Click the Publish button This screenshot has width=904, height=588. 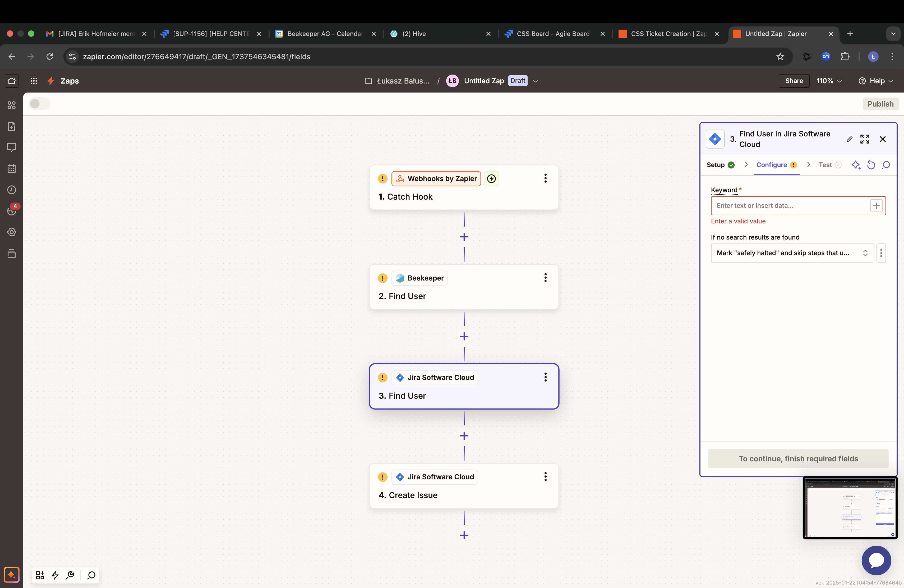880,104
